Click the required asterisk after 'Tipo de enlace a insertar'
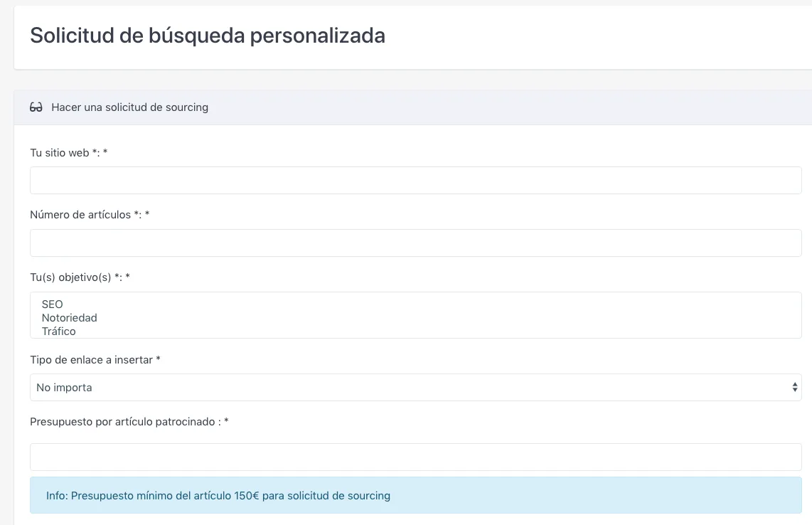812x525 pixels. [158, 360]
